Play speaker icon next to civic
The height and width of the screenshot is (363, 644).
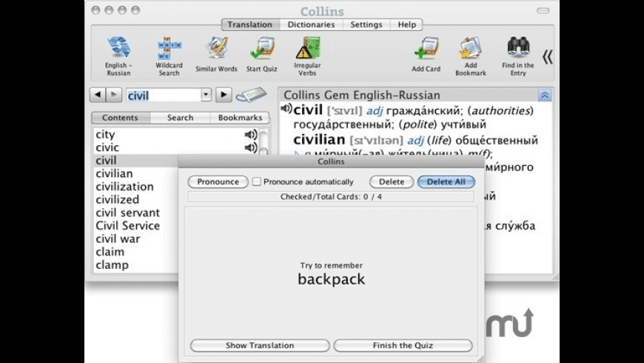coord(250,147)
